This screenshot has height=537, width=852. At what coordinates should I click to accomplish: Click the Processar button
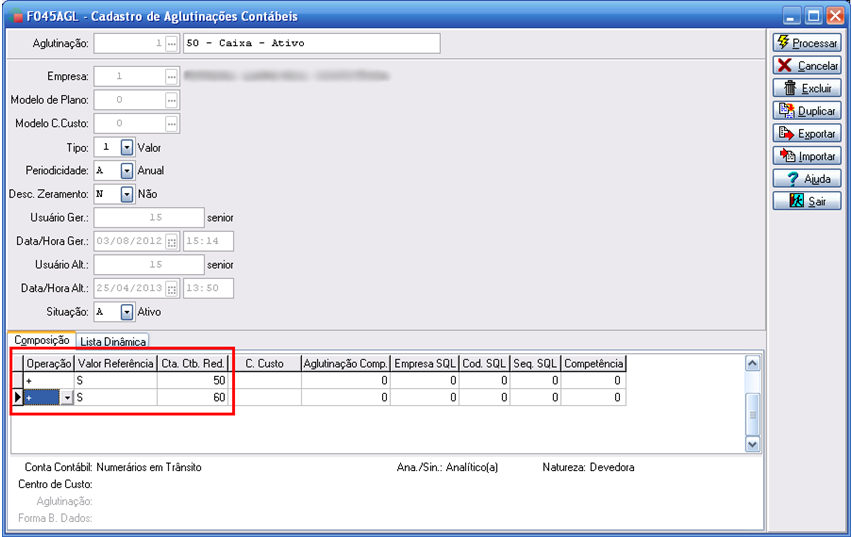point(807,42)
